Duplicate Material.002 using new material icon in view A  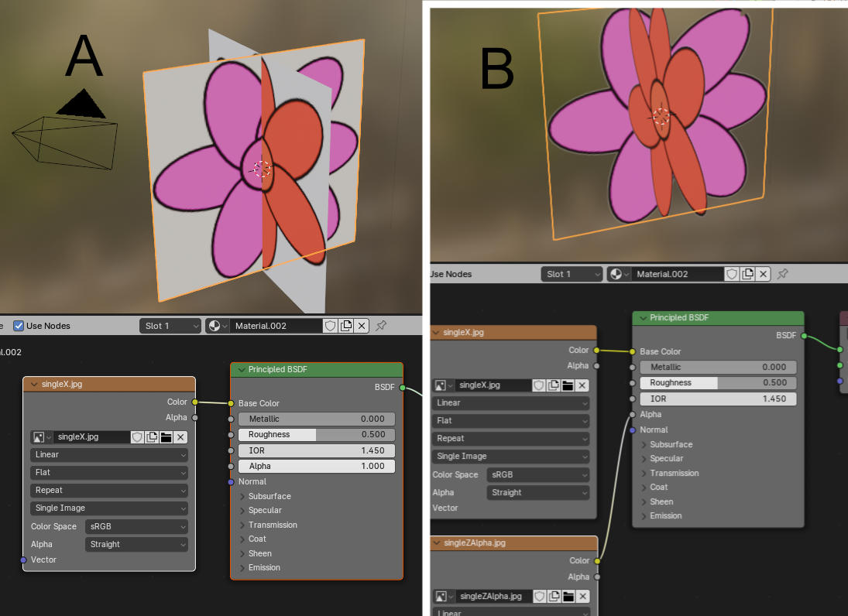click(x=346, y=326)
